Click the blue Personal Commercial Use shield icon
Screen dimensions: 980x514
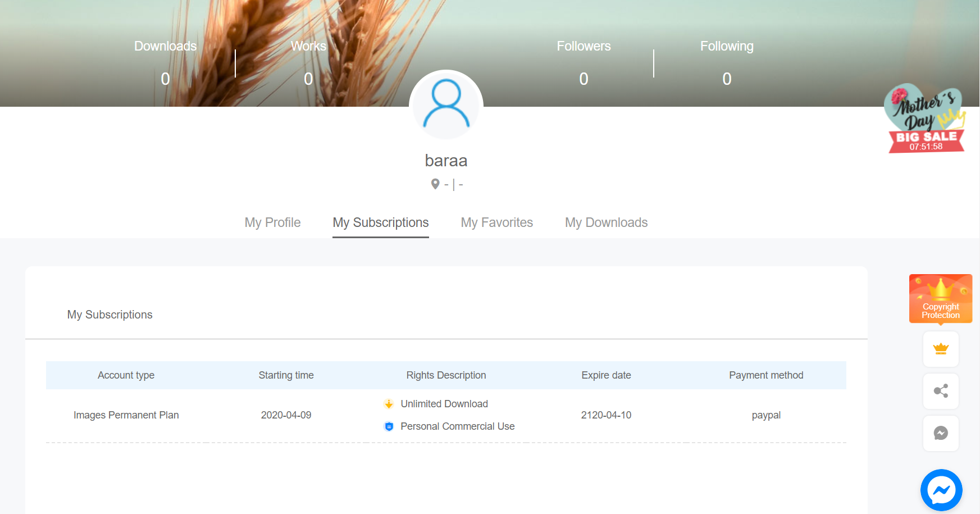coord(389,426)
